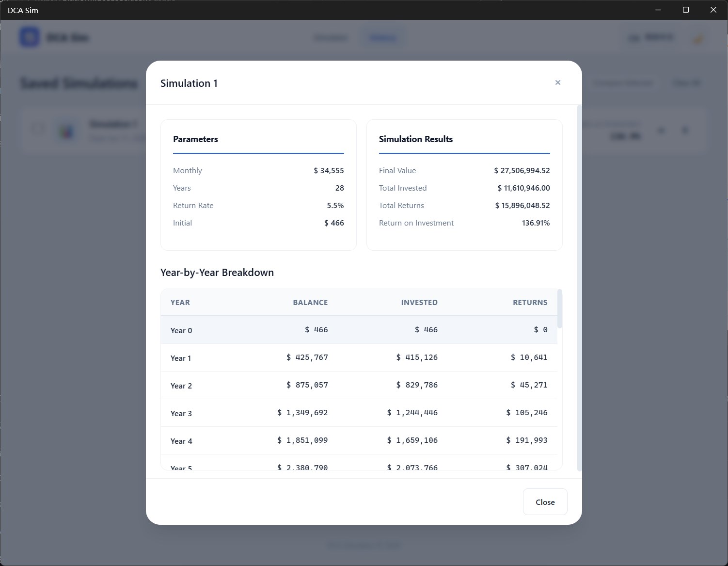Select the Year 4 row label
This screenshot has height=566, width=728.
tap(181, 441)
